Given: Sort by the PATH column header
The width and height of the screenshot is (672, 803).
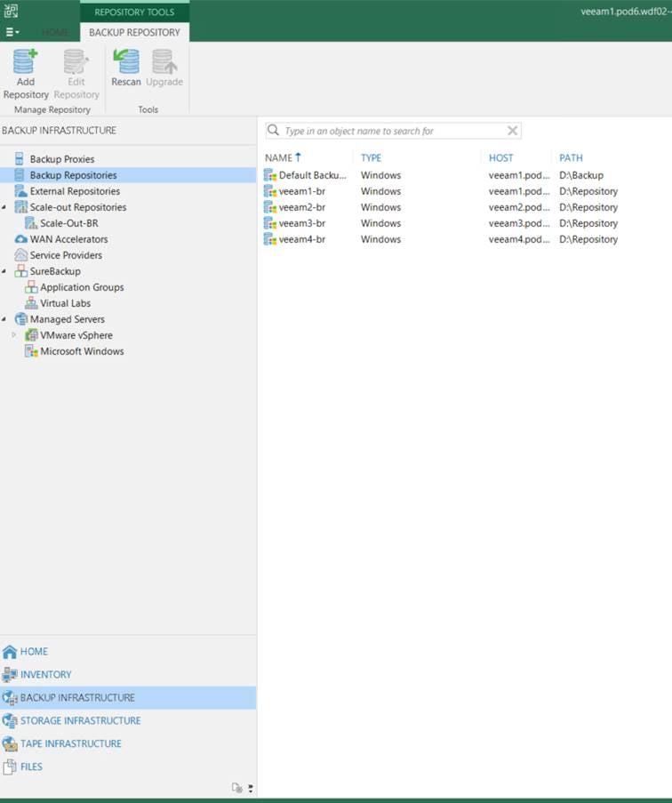Looking at the screenshot, I should tap(571, 157).
